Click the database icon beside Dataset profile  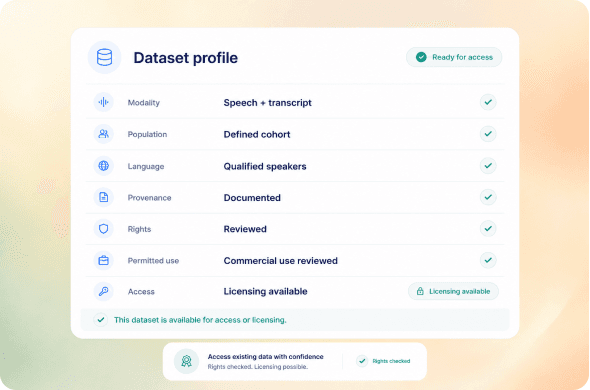104,58
